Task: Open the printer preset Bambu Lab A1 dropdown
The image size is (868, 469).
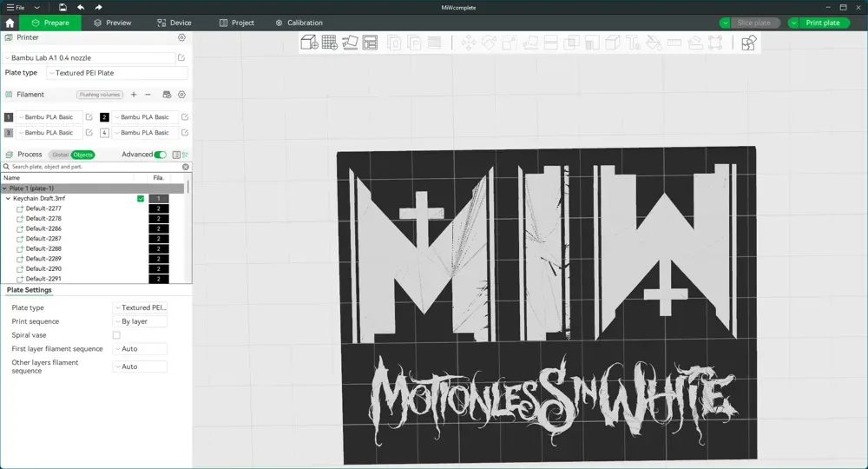Action: click(x=89, y=57)
